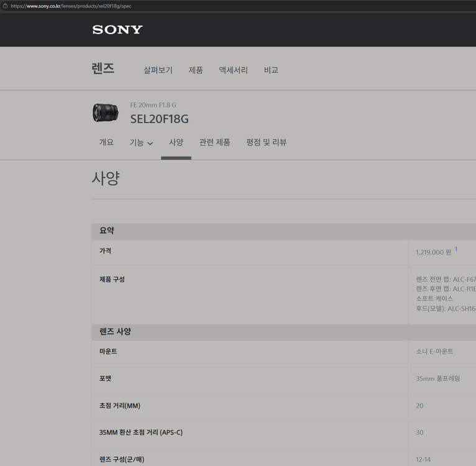The image size is (476, 466).
Task: Expand the 기능 dropdown
Action: pyautogui.click(x=141, y=142)
